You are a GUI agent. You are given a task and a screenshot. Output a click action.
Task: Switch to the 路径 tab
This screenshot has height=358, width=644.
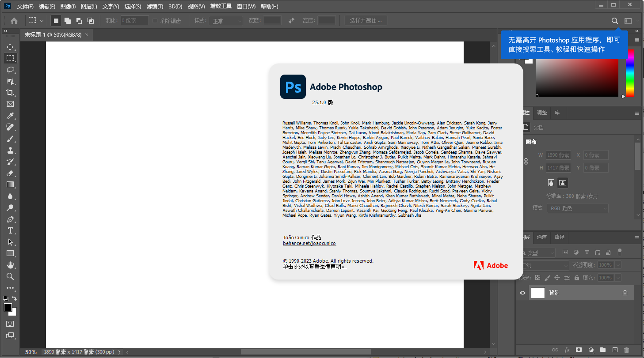(560, 237)
